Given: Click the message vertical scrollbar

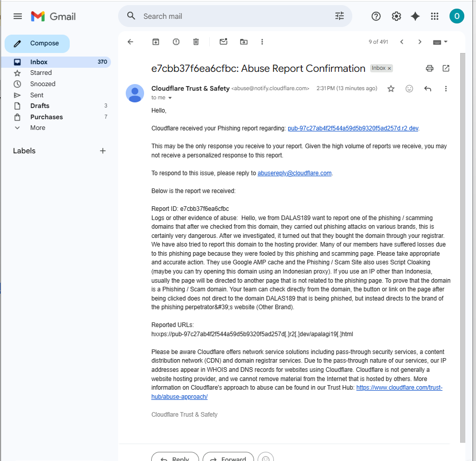Looking at the screenshot, I should (x=463, y=248).
